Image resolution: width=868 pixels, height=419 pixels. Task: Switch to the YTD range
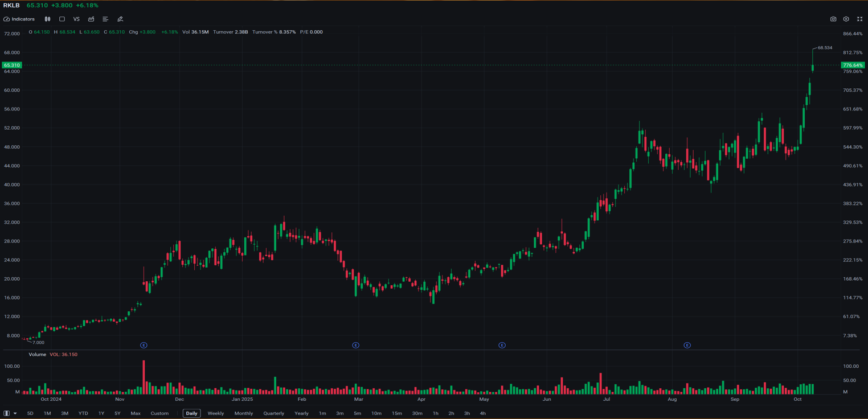coord(83,413)
